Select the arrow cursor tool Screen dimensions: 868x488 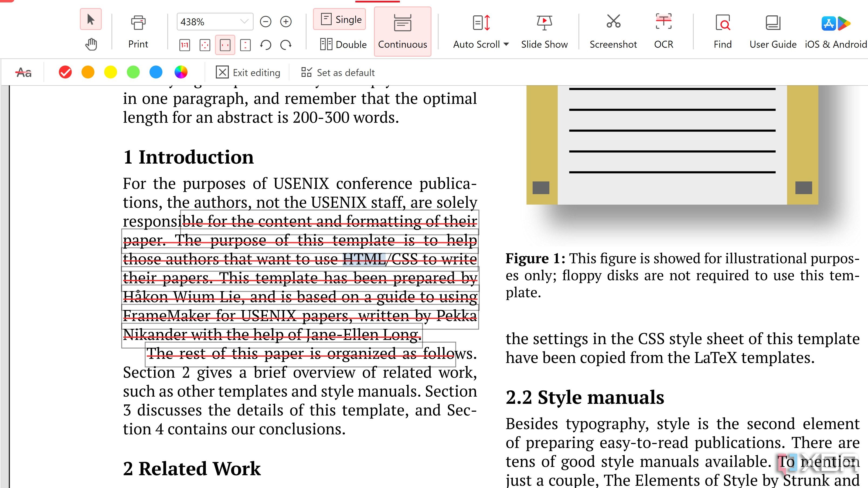tap(91, 19)
